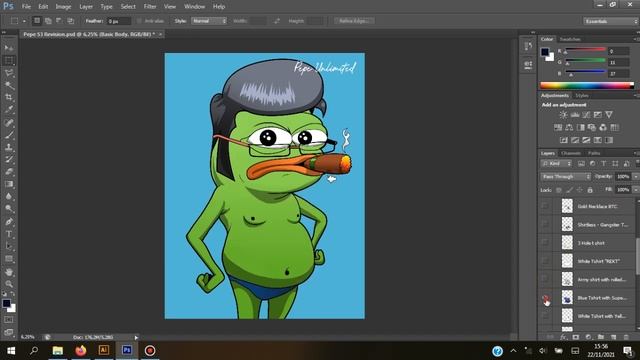Toggle the lock all layers icon
Screen dimensions: 640x360
pyautogui.click(x=590, y=190)
